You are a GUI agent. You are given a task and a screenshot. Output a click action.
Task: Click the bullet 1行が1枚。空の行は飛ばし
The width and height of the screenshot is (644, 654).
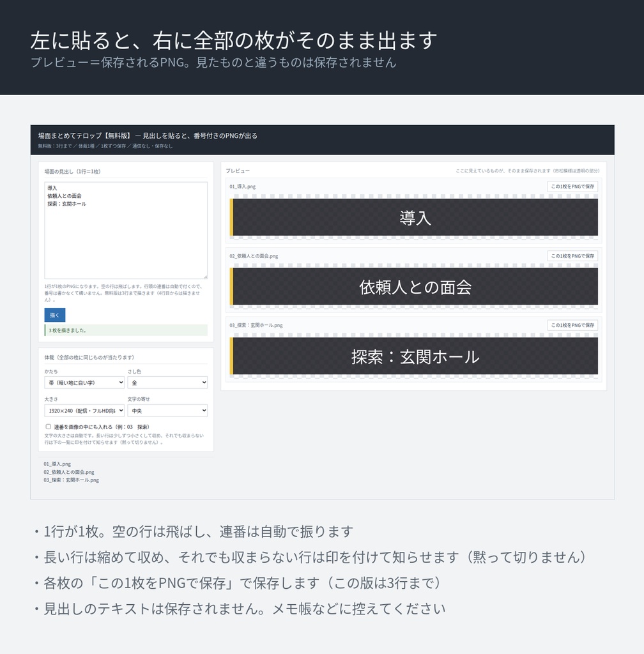pyautogui.click(x=193, y=531)
